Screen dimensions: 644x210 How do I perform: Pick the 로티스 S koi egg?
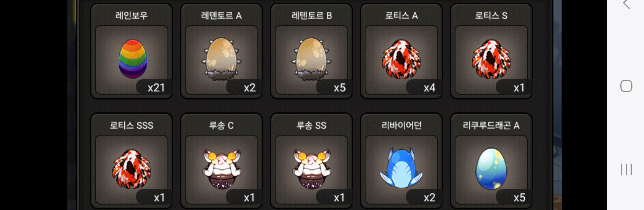491,59
